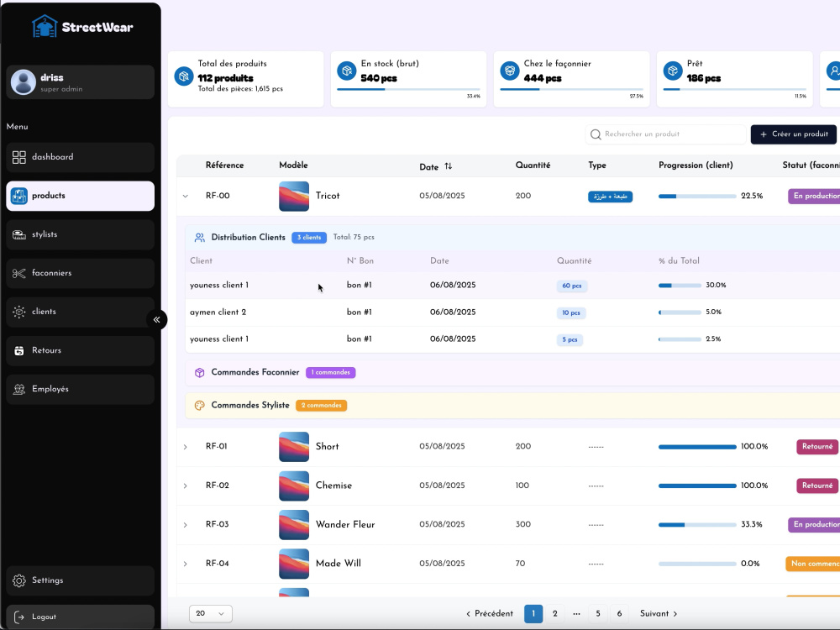Click the Retourné status for RF-01
The width and height of the screenshot is (840, 630).
tap(817, 447)
